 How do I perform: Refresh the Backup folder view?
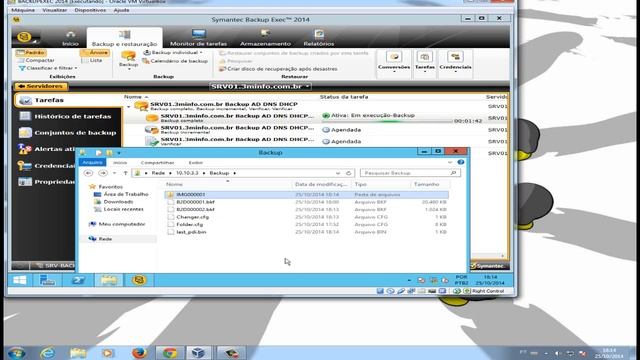coord(349,173)
